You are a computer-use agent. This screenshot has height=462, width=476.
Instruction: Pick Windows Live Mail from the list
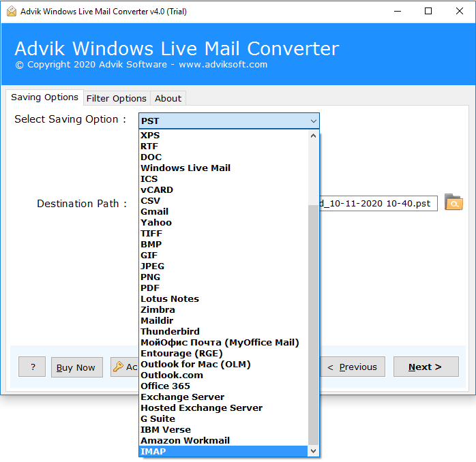(x=224, y=168)
